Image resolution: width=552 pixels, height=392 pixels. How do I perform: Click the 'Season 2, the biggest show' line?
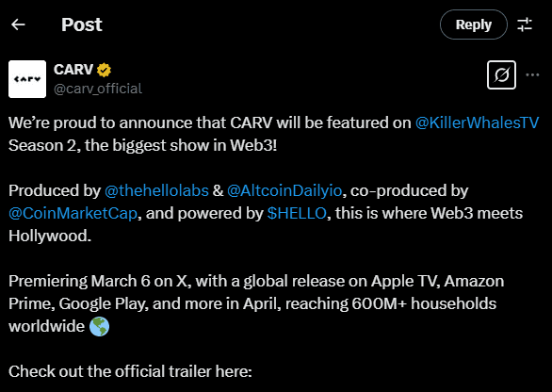click(x=142, y=145)
